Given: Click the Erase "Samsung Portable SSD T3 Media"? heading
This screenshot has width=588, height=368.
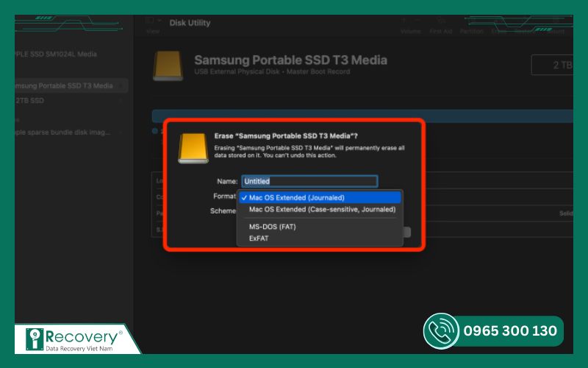Looking at the screenshot, I should (x=286, y=136).
